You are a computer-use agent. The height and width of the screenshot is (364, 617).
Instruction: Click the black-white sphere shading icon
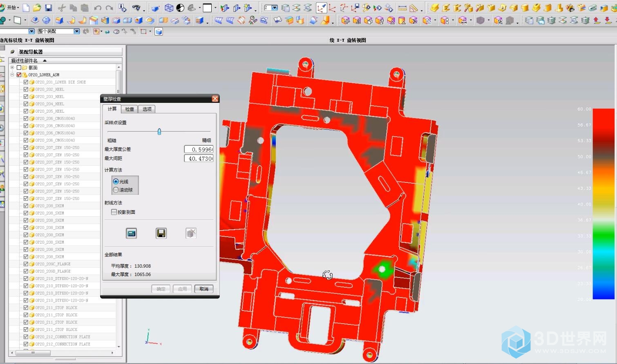click(x=180, y=8)
